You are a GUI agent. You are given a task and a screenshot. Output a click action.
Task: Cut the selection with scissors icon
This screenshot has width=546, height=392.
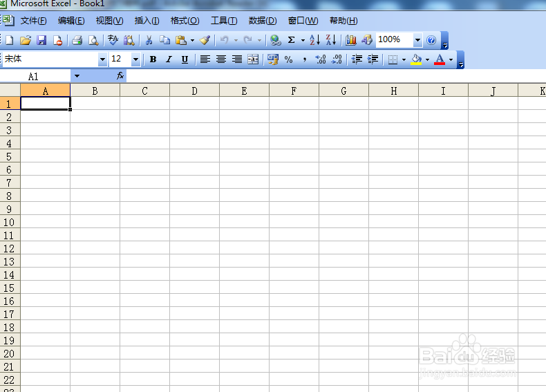click(x=149, y=40)
